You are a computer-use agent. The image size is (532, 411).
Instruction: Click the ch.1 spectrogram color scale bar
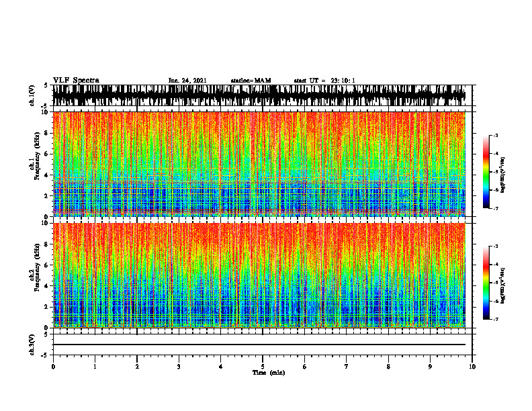[486, 172]
